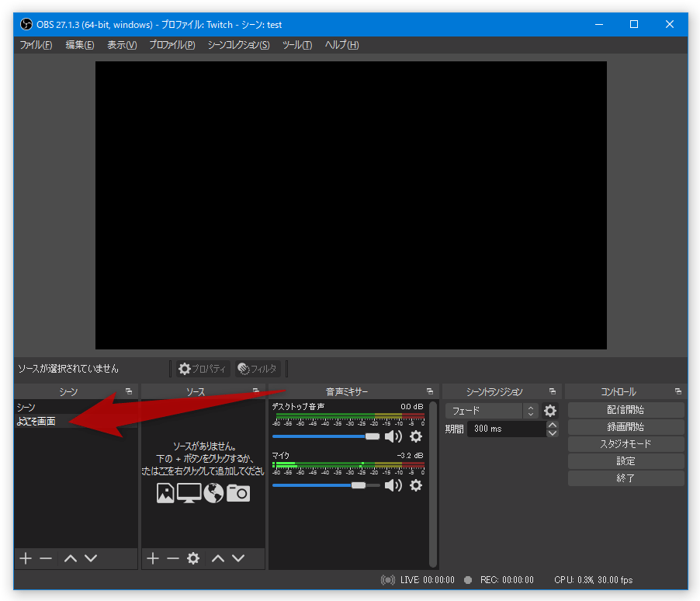Open the ファイル(F) menu

pos(36,45)
